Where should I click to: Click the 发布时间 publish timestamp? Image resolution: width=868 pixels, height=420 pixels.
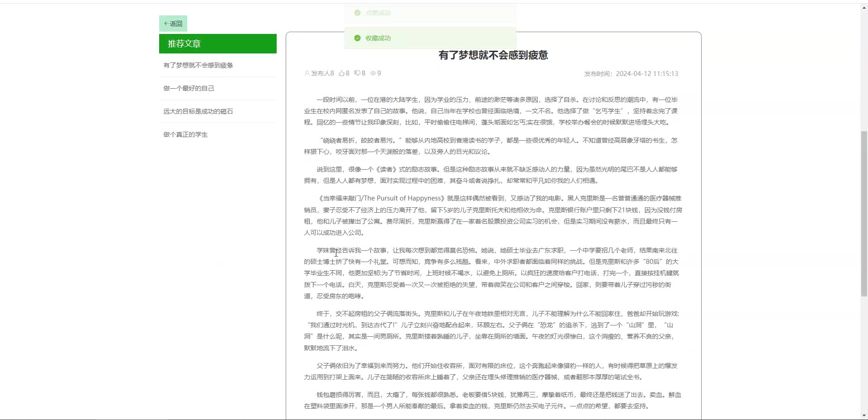(x=631, y=74)
